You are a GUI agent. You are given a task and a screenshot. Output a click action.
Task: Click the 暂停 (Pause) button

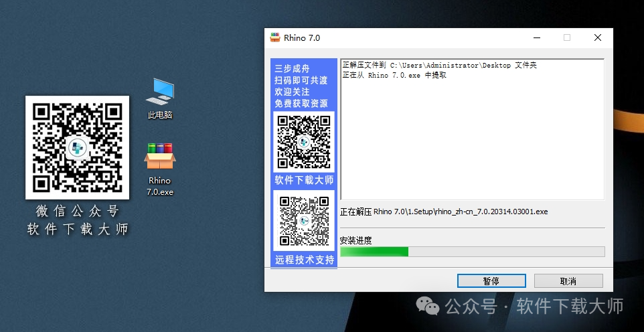(491, 281)
